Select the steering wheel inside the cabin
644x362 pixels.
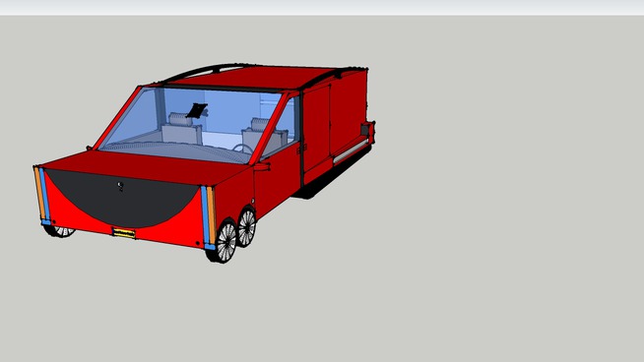243,149
